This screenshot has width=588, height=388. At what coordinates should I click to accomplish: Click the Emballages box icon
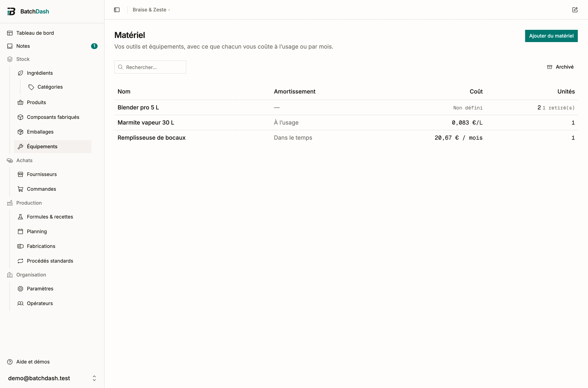click(x=21, y=132)
